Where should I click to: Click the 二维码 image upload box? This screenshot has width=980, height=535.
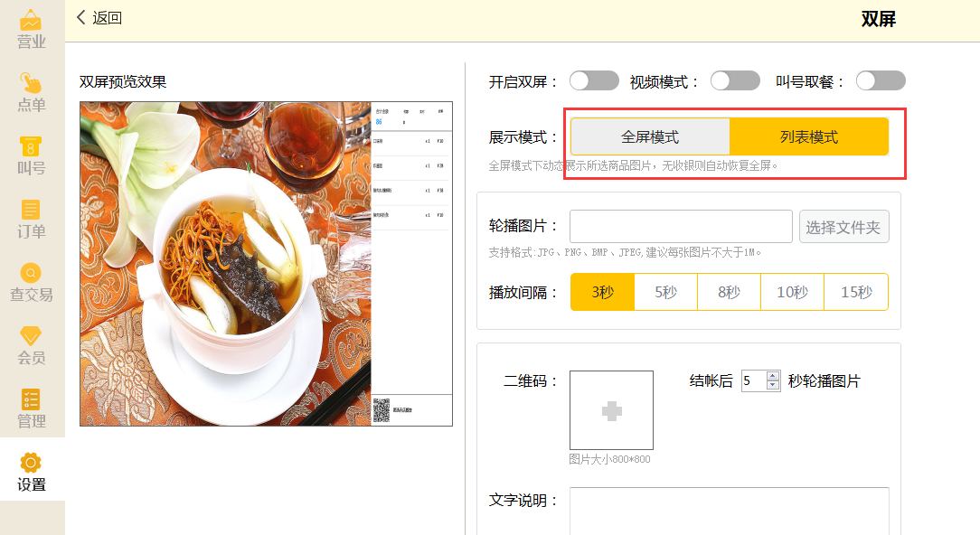coord(611,410)
